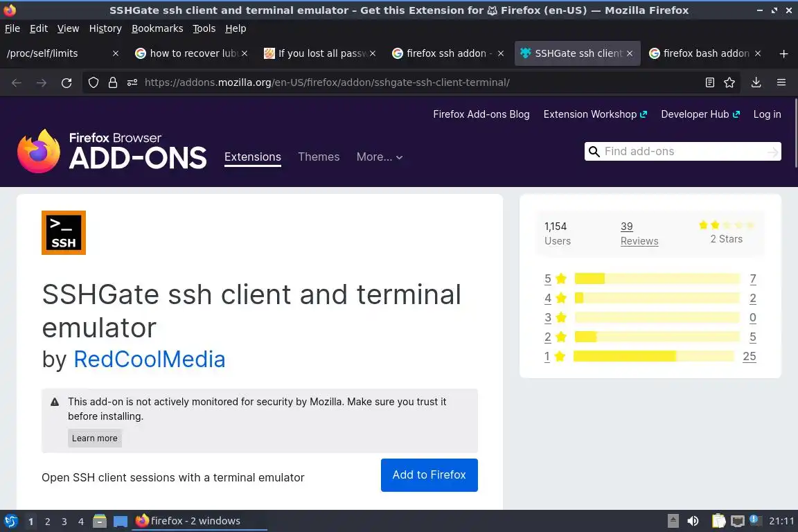The width and height of the screenshot is (798, 532).
Task: Bookmark this page with star icon
Action: 729,82
